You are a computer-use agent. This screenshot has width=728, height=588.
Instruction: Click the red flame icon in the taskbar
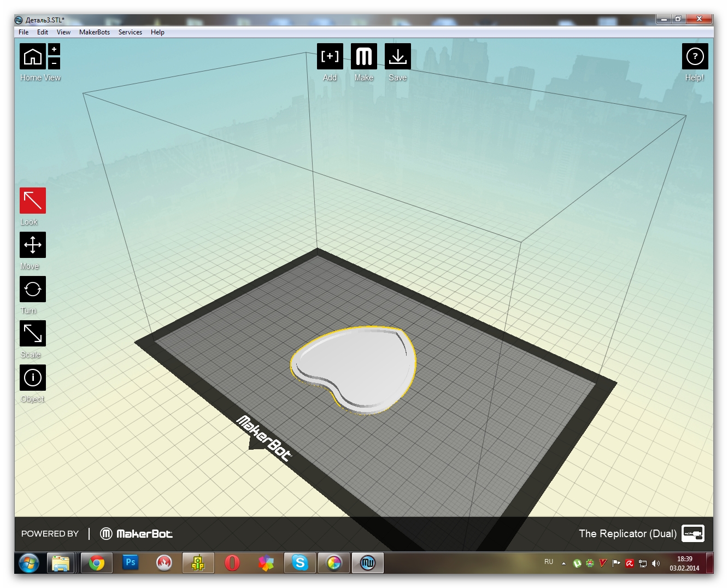(x=165, y=563)
